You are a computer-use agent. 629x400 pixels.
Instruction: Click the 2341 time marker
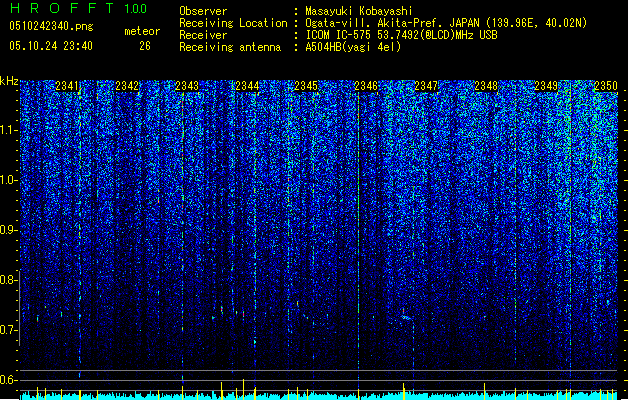coord(67,86)
